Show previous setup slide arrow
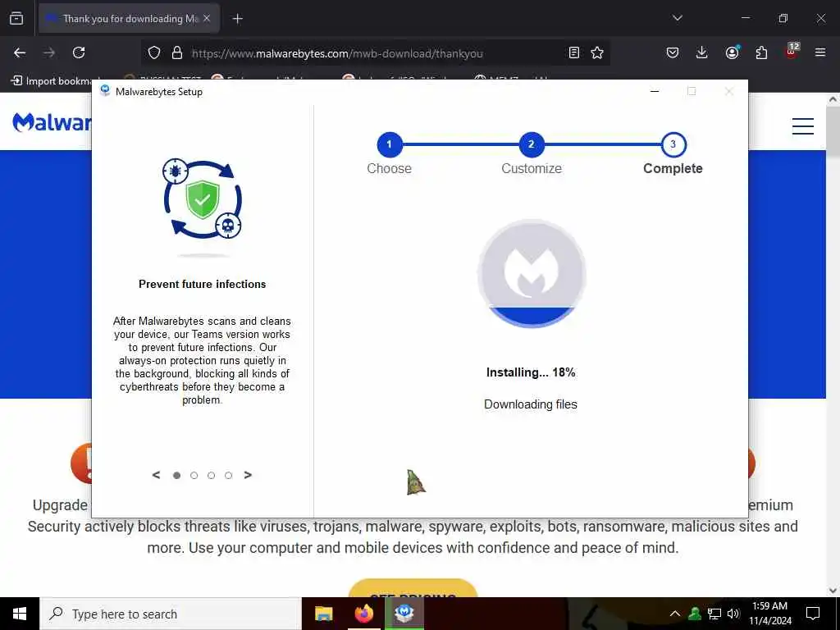This screenshot has width=840, height=630. pos(156,475)
